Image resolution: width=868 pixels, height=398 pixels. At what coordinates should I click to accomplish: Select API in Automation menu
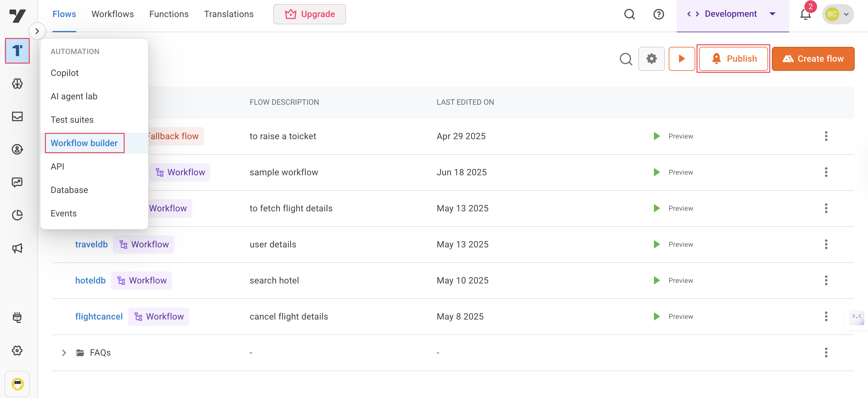point(94,166)
